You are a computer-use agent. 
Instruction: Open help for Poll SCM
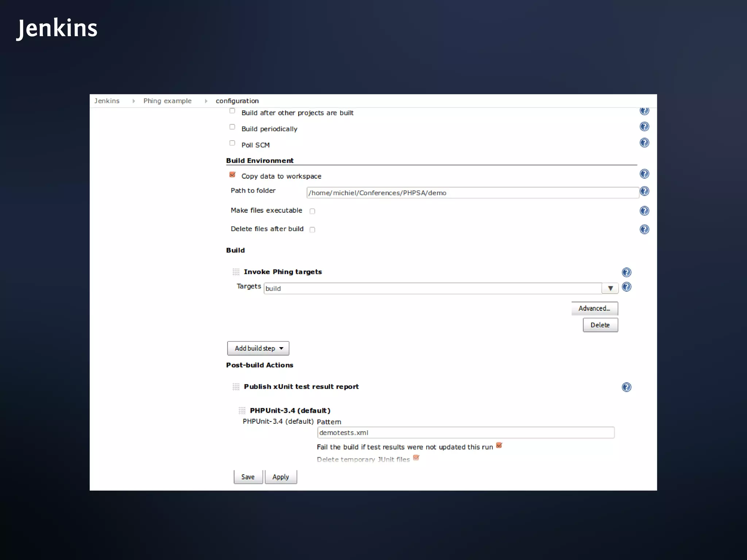tap(644, 143)
